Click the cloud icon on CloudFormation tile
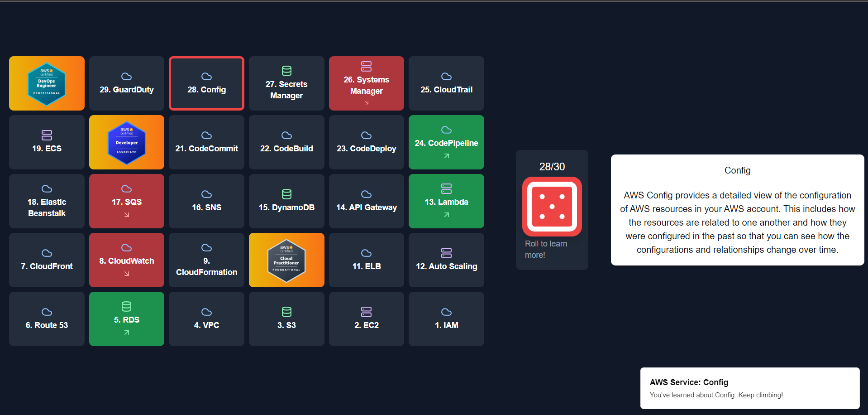The height and width of the screenshot is (415, 868). point(206,247)
